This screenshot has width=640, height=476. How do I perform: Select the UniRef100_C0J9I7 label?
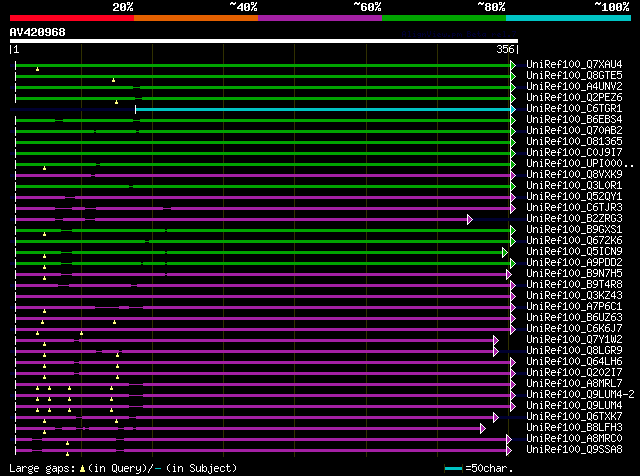coord(574,153)
